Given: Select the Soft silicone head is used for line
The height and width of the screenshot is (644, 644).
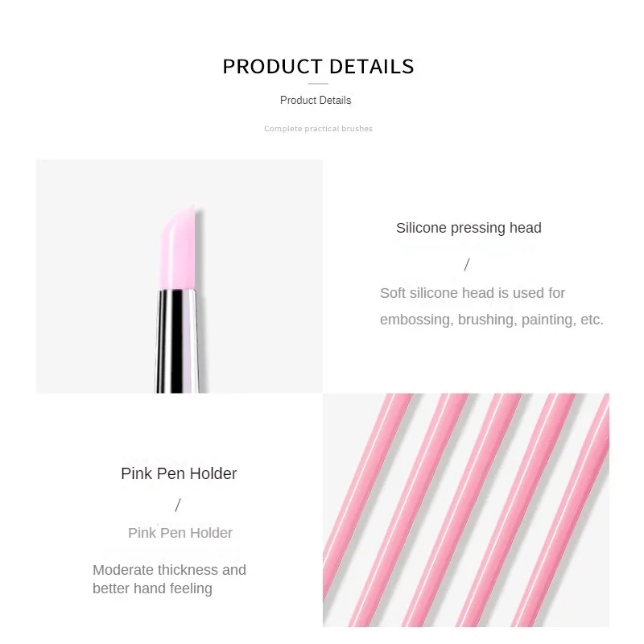Looking at the screenshot, I should (473, 293).
